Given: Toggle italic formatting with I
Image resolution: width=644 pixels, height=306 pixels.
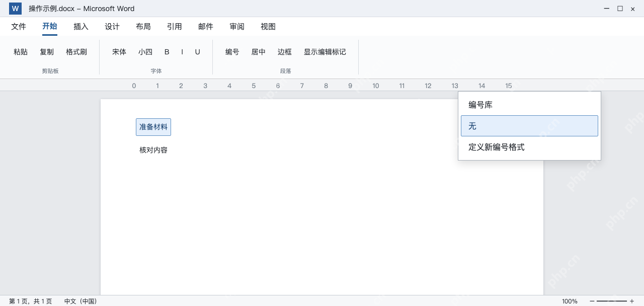Looking at the screenshot, I should pos(182,52).
